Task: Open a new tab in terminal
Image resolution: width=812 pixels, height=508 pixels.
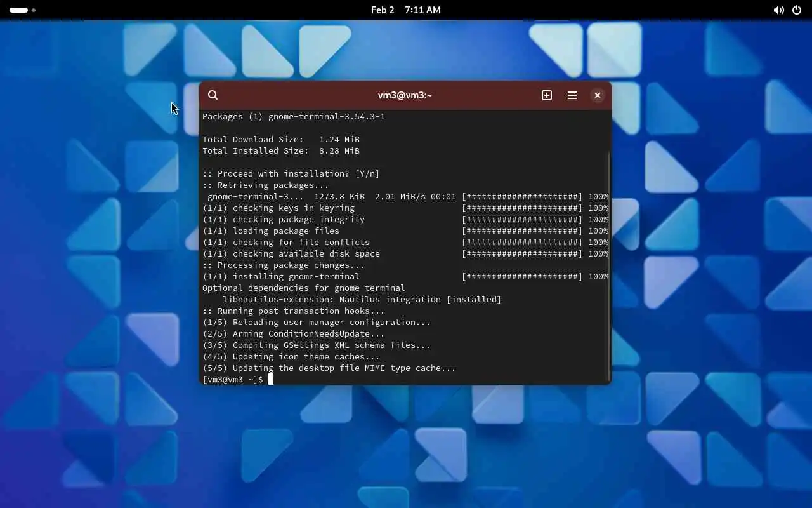Action: point(547,95)
